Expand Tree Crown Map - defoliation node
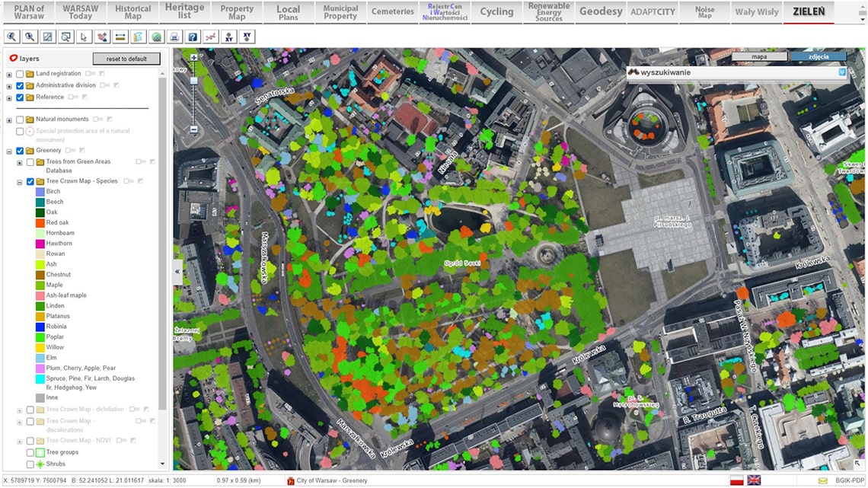 (19, 410)
